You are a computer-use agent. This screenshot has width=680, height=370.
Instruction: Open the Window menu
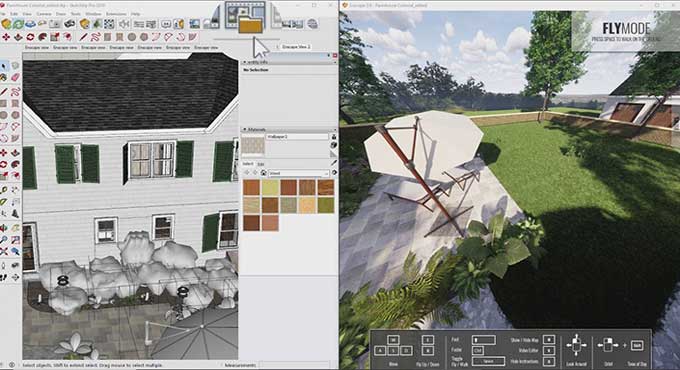tap(93, 14)
